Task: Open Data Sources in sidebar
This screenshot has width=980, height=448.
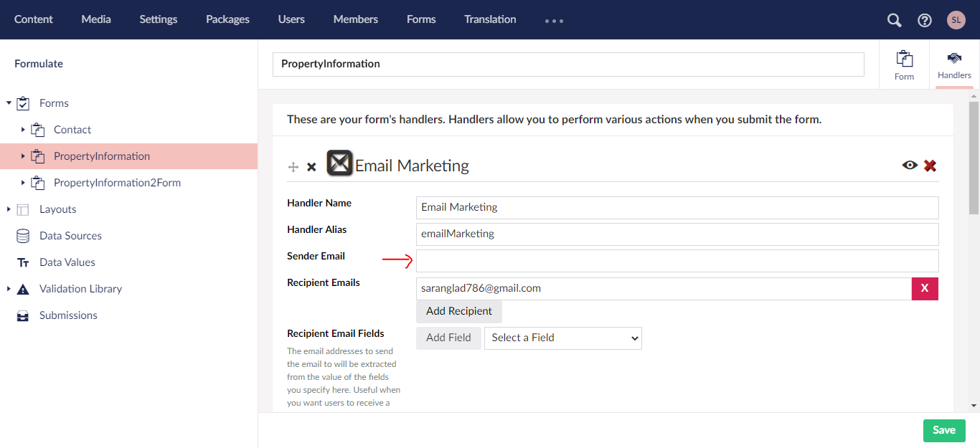Action: 70,236
